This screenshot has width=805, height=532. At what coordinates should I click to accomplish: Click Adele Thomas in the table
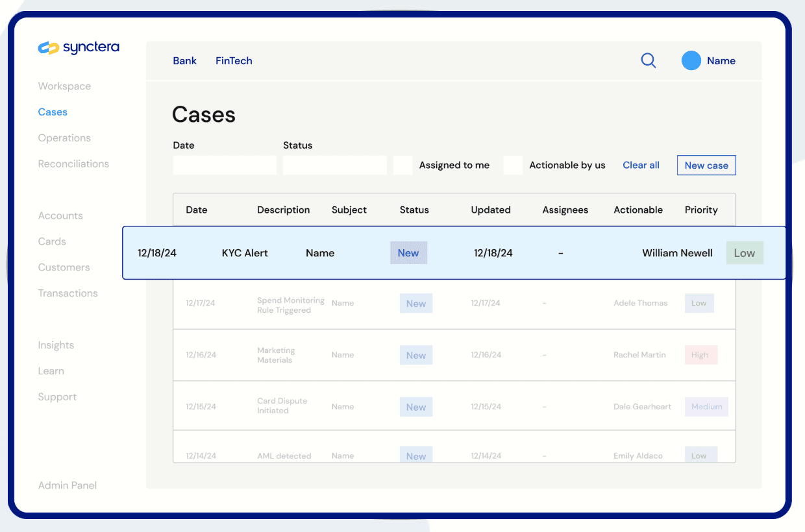click(x=640, y=303)
